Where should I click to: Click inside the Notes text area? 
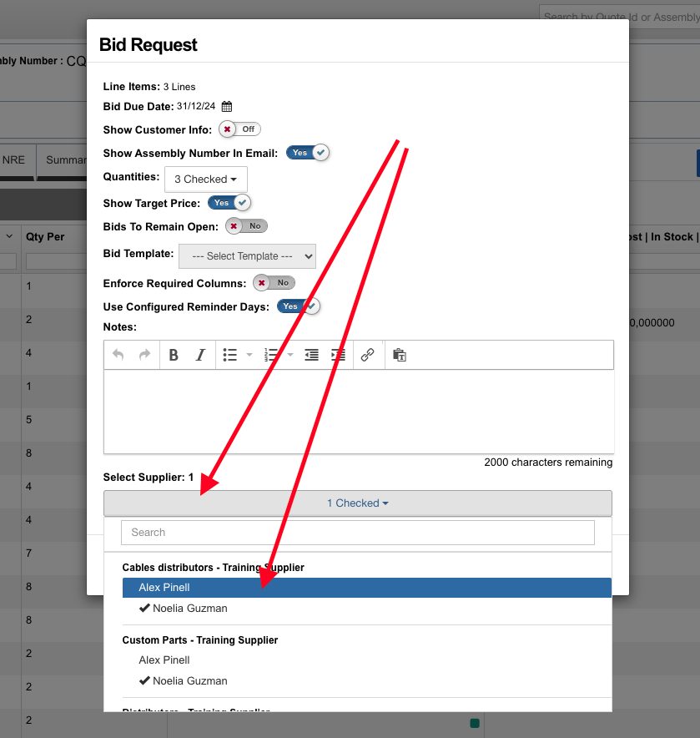(359, 412)
